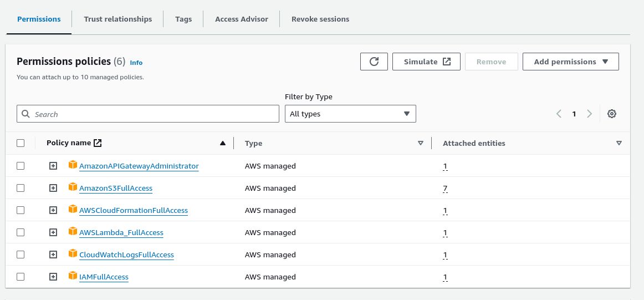Image resolution: width=644 pixels, height=300 pixels.
Task: Switch to the Trust relationships tab
Action: (x=118, y=19)
